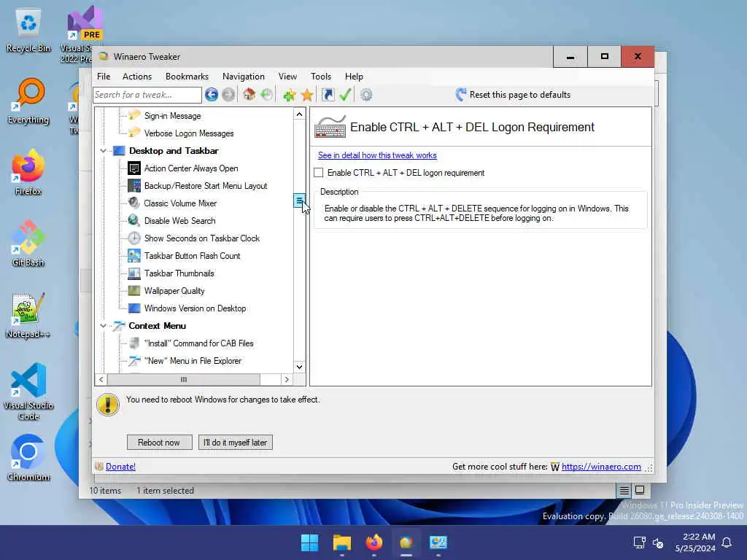
Task: Open the Actions menu
Action: coord(136,76)
